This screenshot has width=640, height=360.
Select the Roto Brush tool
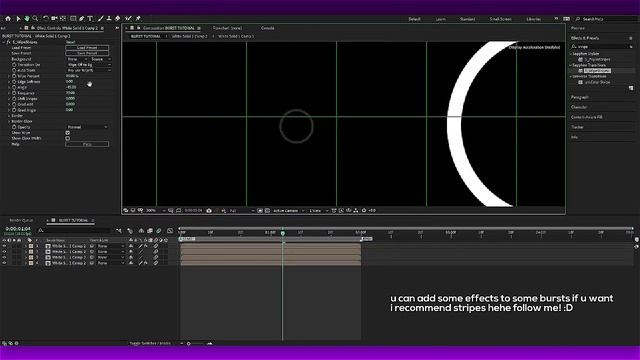[x=129, y=19]
